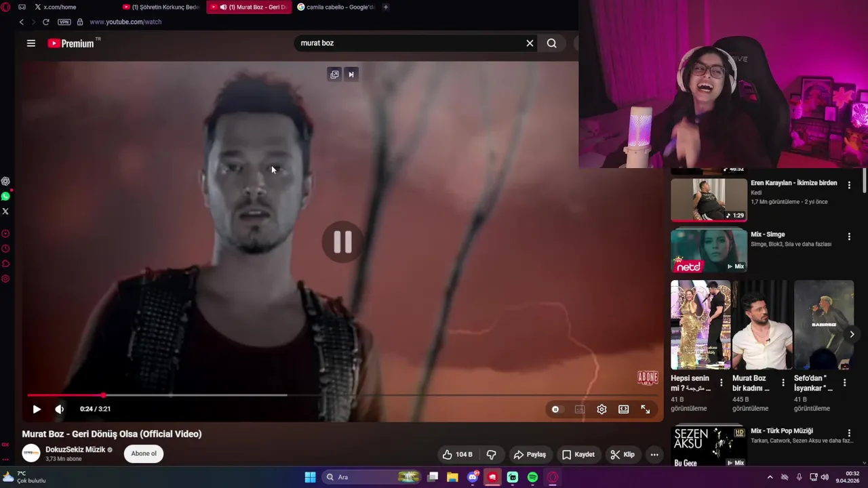Open the pop-out video overlay icon
The height and width of the screenshot is (488, 868).
coord(334,75)
